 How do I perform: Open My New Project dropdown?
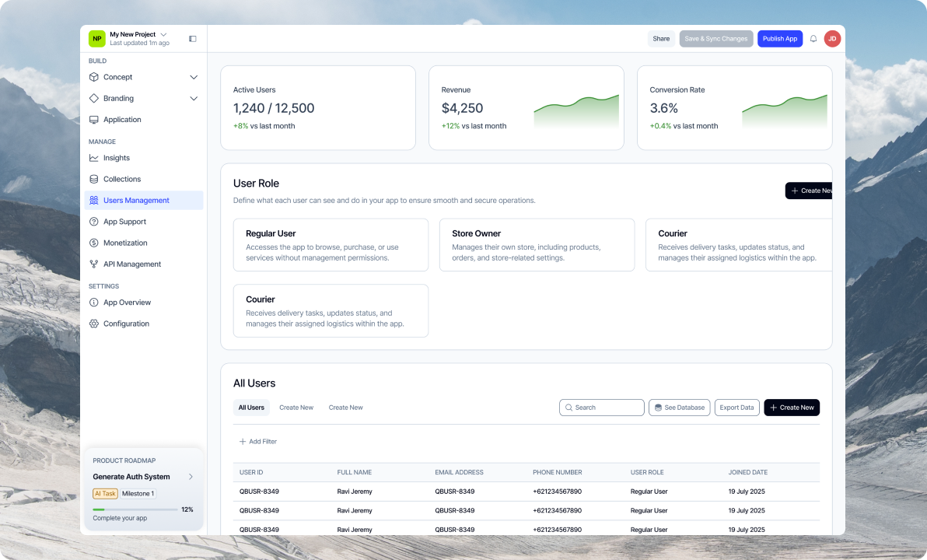point(163,34)
